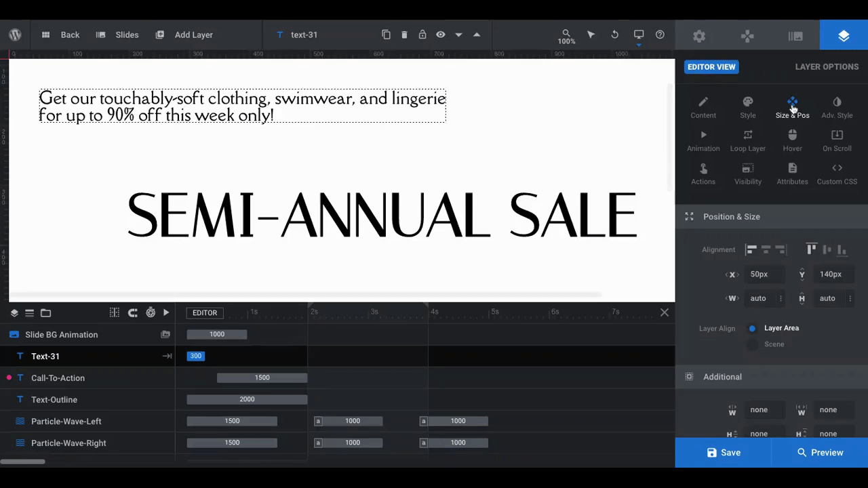Switch to the module general options gear tab
This screenshot has width=868, height=488.
tap(699, 35)
